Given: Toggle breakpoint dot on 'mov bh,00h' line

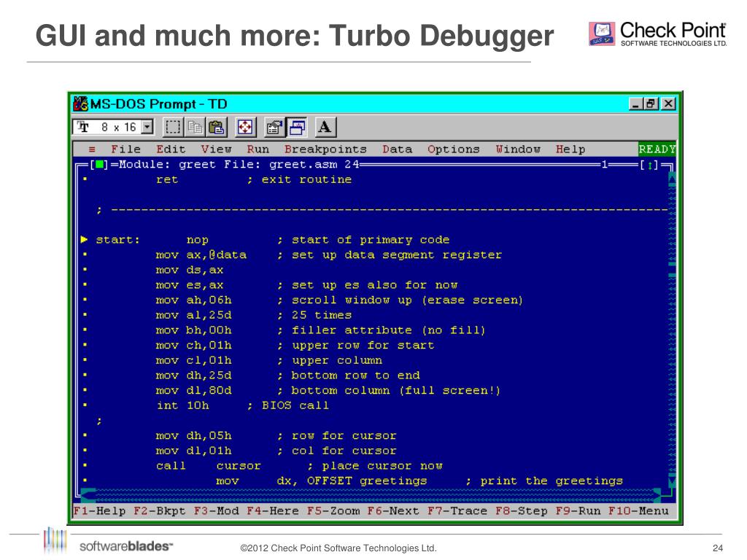Looking at the screenshot, I should click(85, 330).
